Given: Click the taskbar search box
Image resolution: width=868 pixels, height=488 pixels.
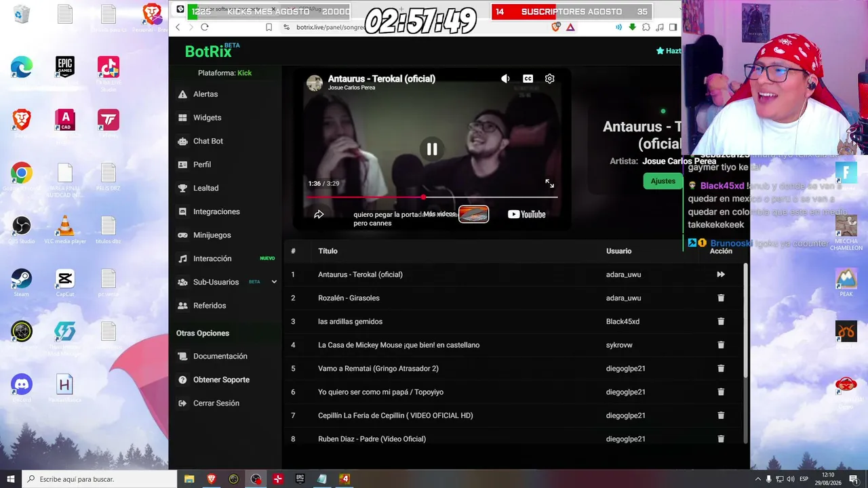Looking at the screenshot, I should (100, 479).
